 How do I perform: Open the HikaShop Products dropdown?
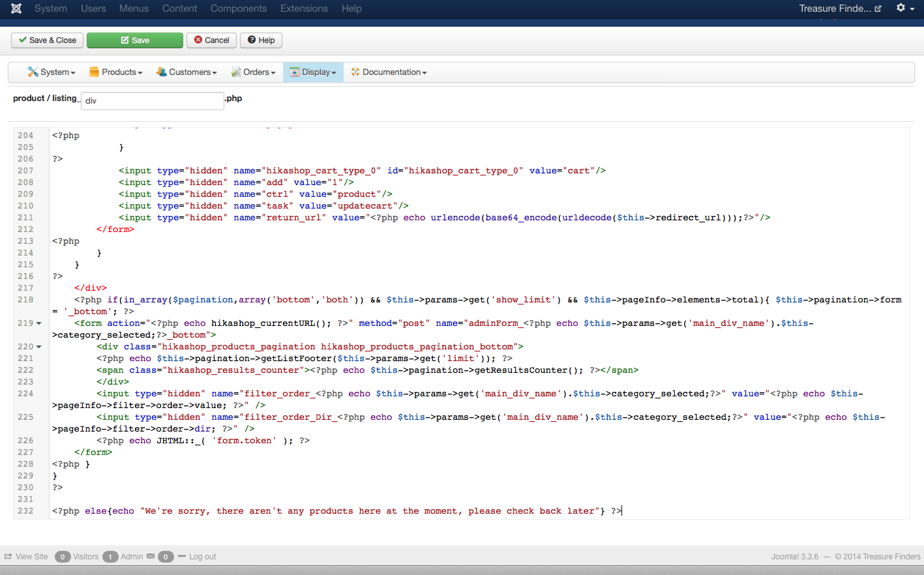click(116, 72)
